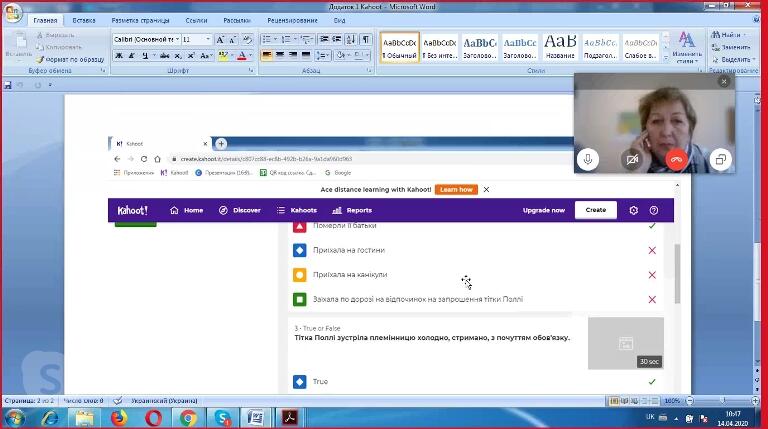Open the Windows Start menu
768x429 pixels.
click(x=14, y=418)
